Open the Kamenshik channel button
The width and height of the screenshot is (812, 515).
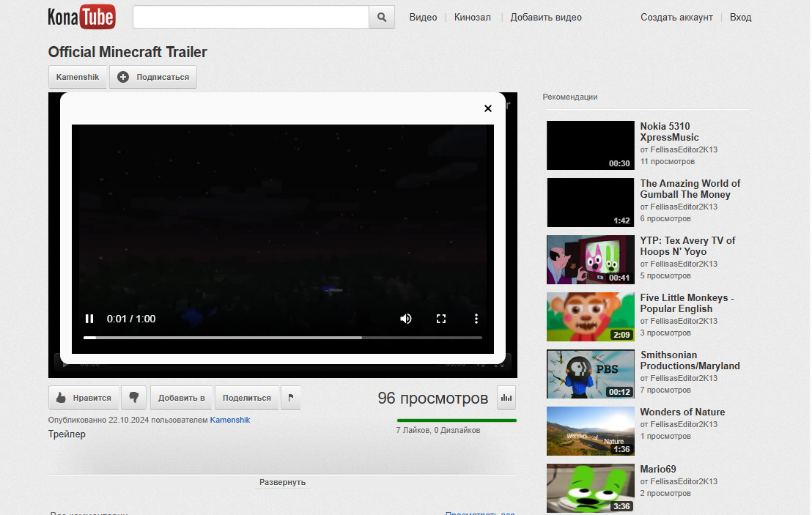pos(78,77)
